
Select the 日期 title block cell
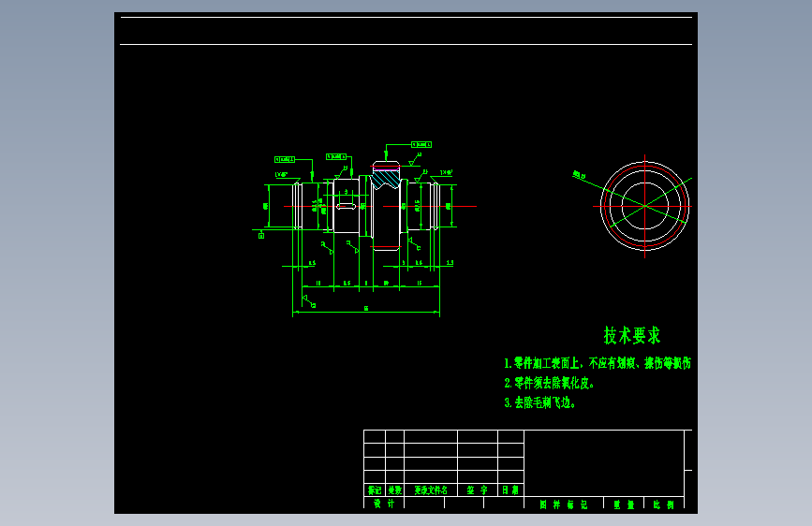(x=510, y=489)
